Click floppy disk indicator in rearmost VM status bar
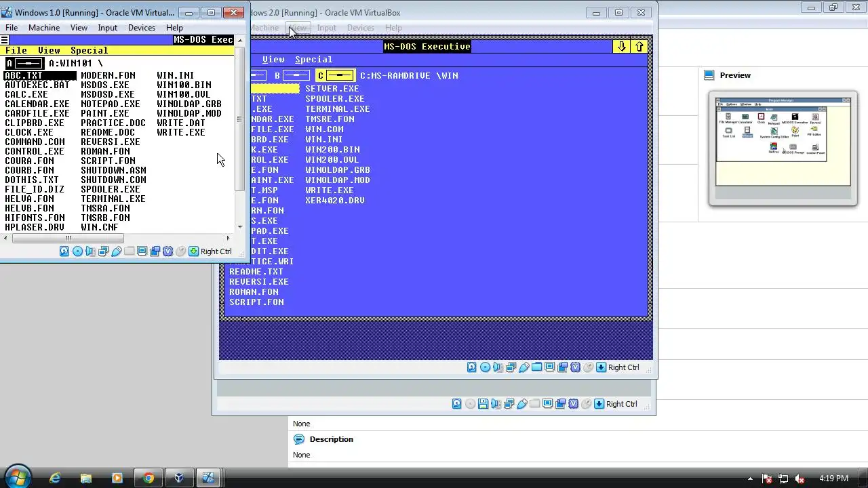Image resolution: width=868 pixels, height=488 pixels. [x=483, y=404]
